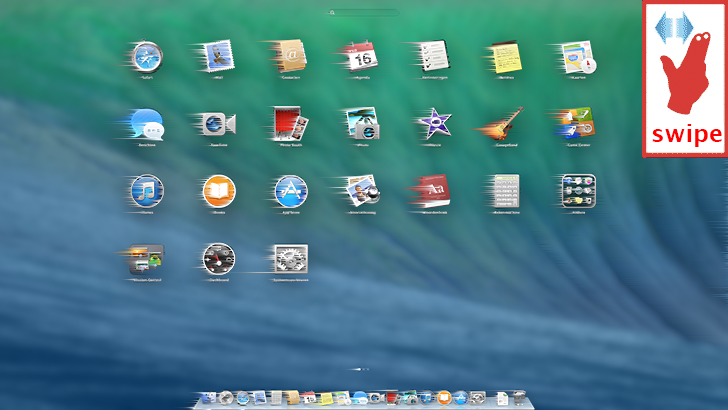The width and height of the screenshot is (728, 410).
Task: Open the Trash in the Dock
Action: [x=519, y=398]
